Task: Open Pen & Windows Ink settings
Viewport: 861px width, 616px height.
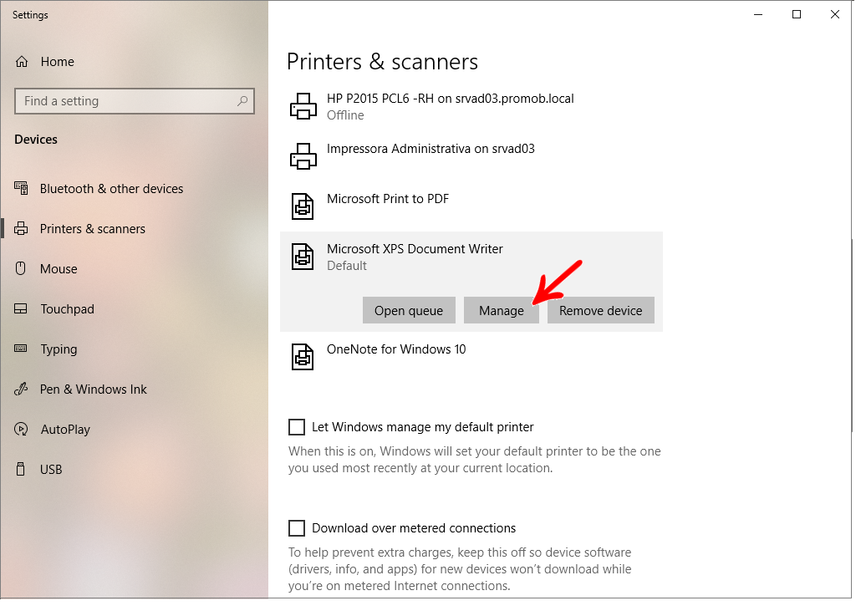Action: pyautogui.click(x=94, y=389)
